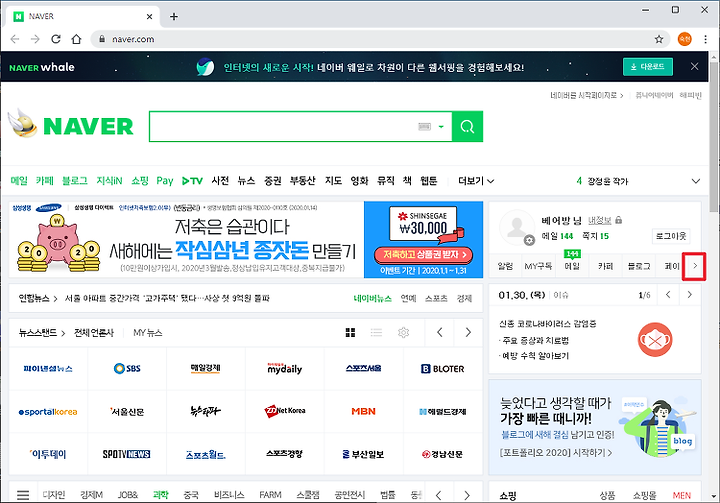Image resolution: width=720 pixels, height=503 pixels.
Task: Click the back navigation arrow
Action: [x=15, y=39]
